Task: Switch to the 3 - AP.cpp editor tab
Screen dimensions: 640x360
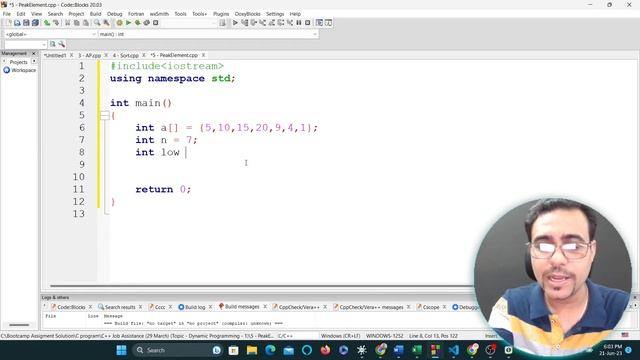Action: tap(89, 55)
